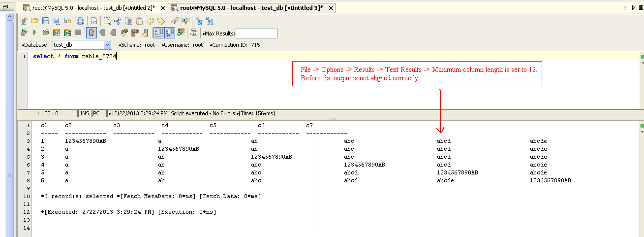Click the Script executed - No Errors message
The width and height of the screenshot is (644, 237).
193,113
